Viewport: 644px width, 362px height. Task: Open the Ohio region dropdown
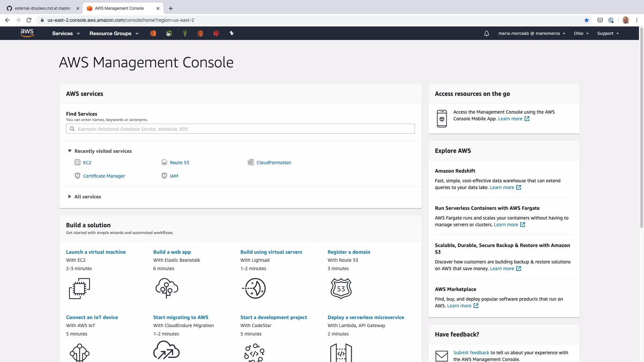click(581, 34)
